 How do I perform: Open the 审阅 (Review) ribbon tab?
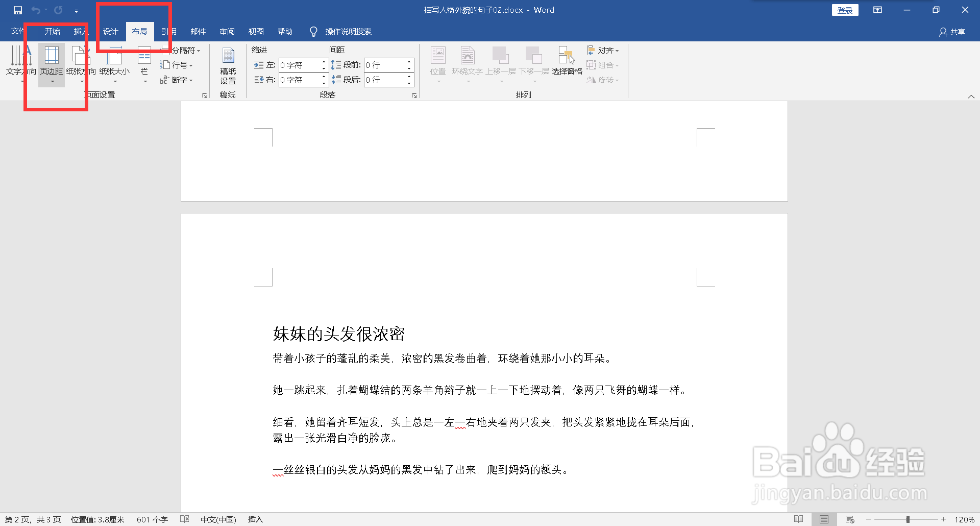click(227, 31)
